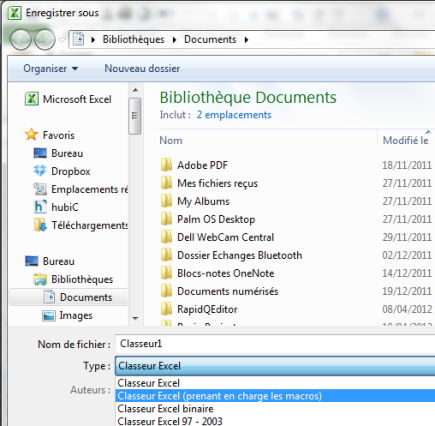Open the Organiser menu
The width and height of the screenshot is (435, 426).
(50, 68)
